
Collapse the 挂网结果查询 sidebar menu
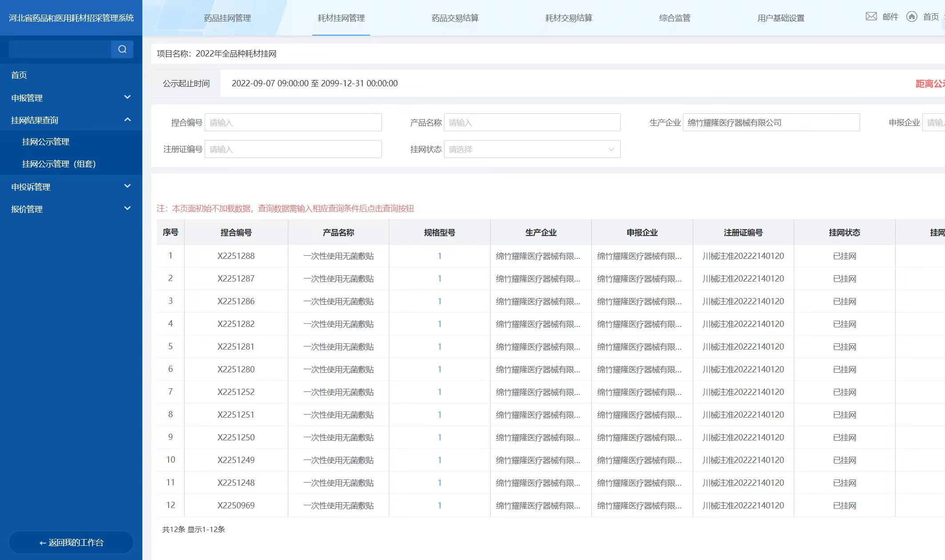127,120
